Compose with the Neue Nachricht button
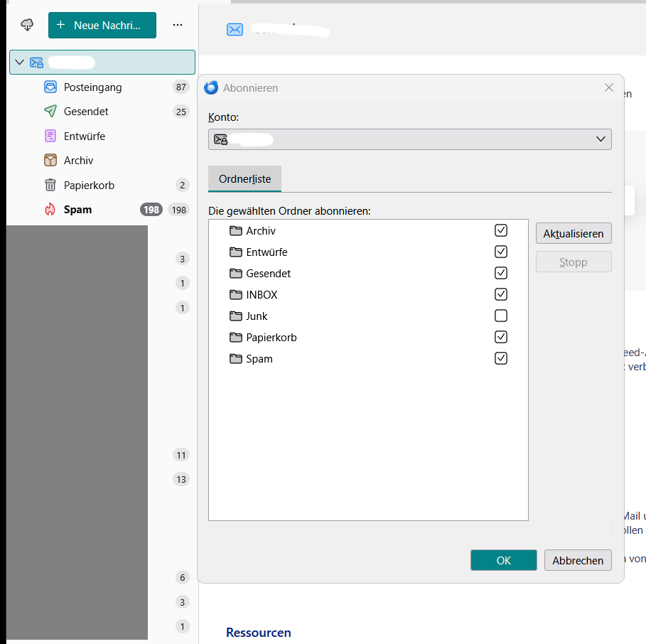Viewport: 646px width, 644px height. click(102, 25)
